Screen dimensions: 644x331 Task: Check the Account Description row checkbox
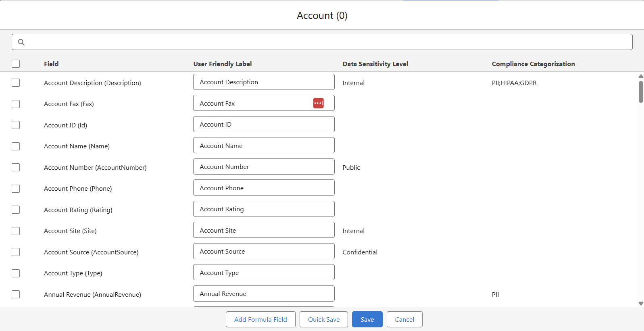[16, 83]
